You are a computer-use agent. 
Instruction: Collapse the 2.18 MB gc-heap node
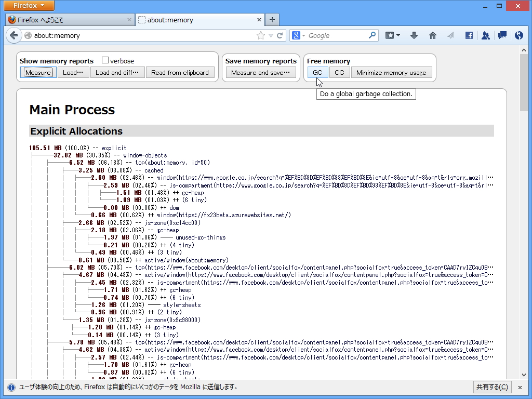(135, 230)
